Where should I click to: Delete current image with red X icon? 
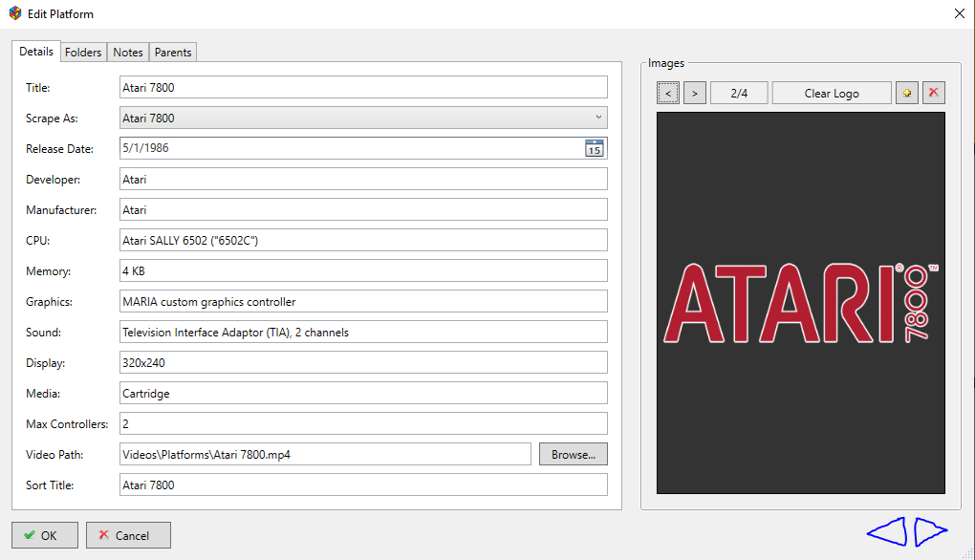coord(933,93)
